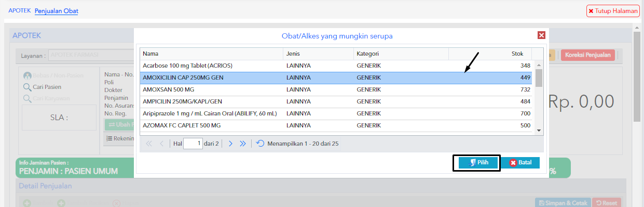Click Tutup Halaman button
Viewport: 644px width, 207px height.
pos(613,11)
